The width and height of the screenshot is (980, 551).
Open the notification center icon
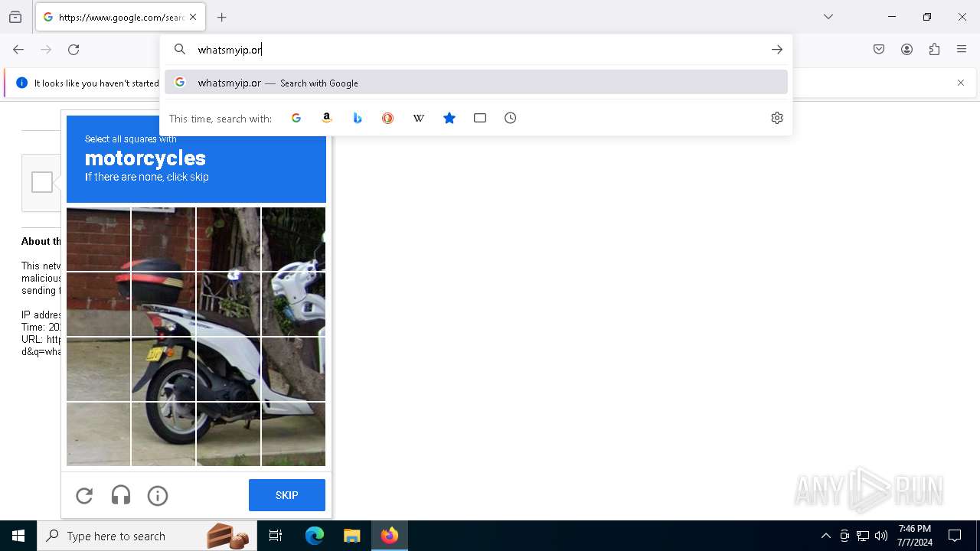coord(955,536)
